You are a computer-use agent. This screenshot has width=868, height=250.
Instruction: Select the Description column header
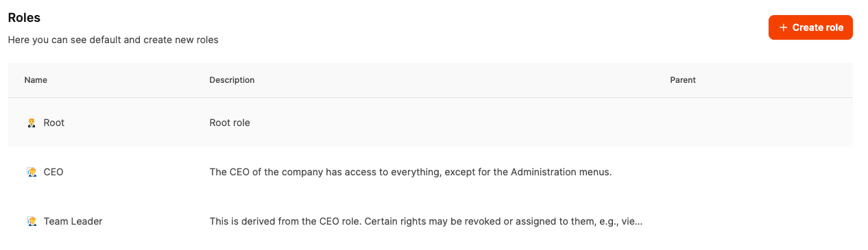click(232, 80)
